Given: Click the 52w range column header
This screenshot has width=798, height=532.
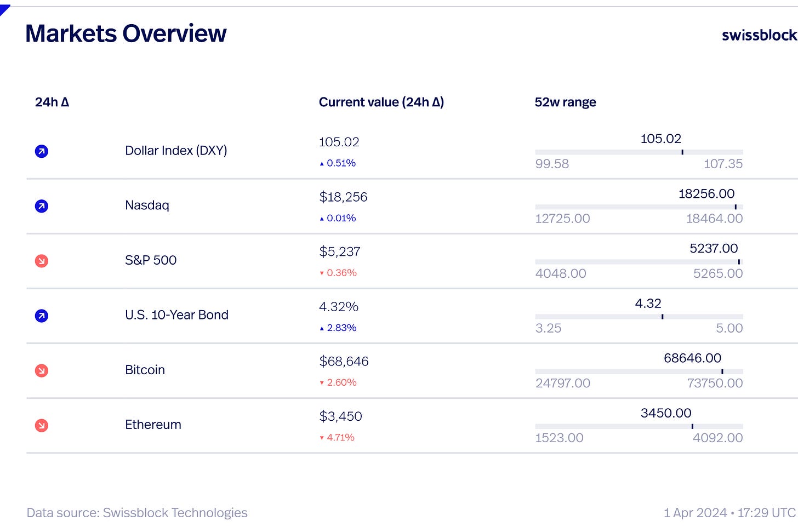Looking at the screenshot, I should pyautogui.click(x=565, y=102).
